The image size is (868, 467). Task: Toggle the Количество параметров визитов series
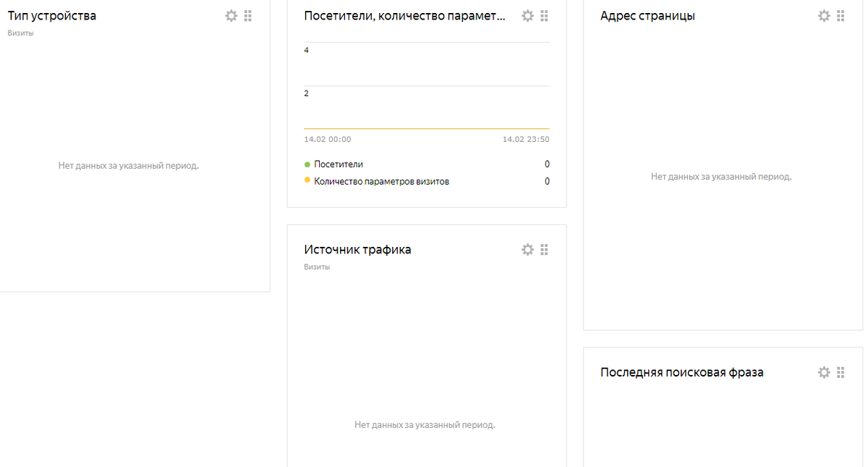point(378,181)
